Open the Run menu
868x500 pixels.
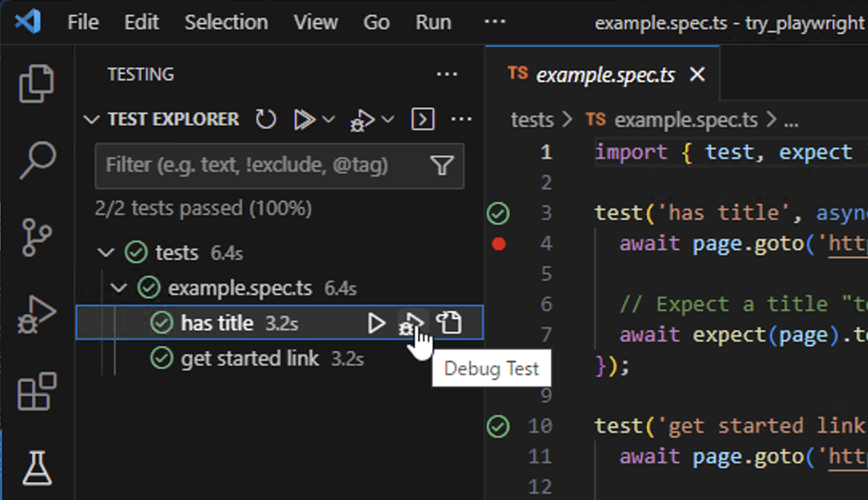click(x=432, y=22)
